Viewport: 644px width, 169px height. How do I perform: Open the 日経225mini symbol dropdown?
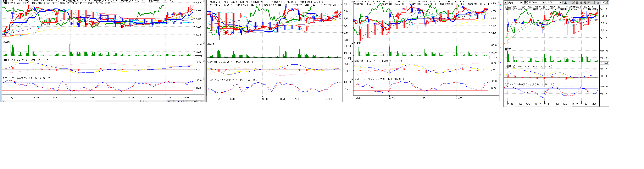coord(543,3)
